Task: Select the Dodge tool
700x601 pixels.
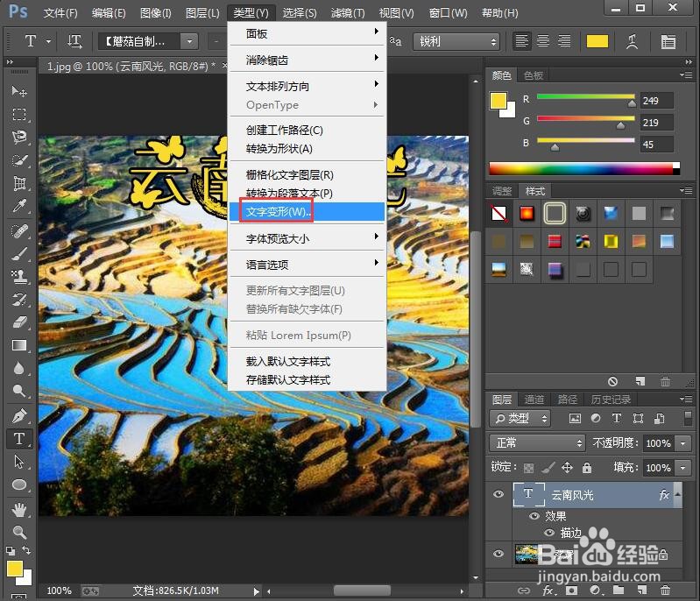Action: tap(18, 391)
